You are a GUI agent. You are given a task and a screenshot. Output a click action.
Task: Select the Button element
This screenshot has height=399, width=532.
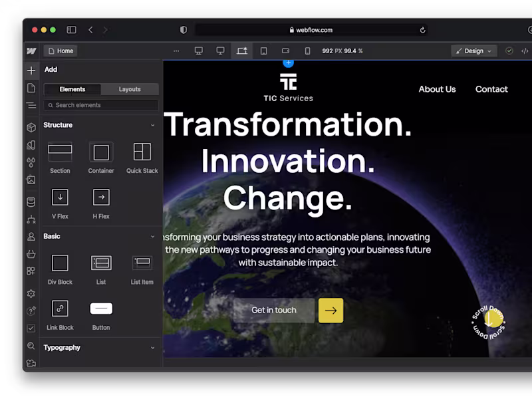101,315
